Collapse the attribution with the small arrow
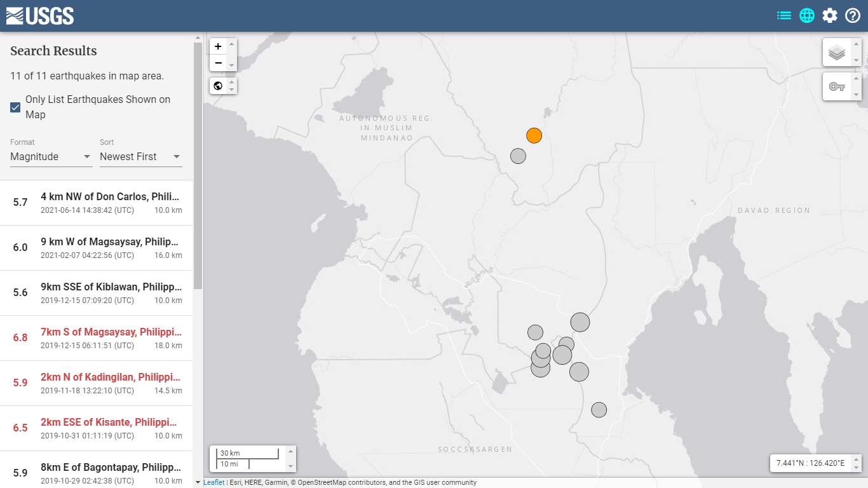This screenshot has height=488, width=868. [x=198, y=482]
